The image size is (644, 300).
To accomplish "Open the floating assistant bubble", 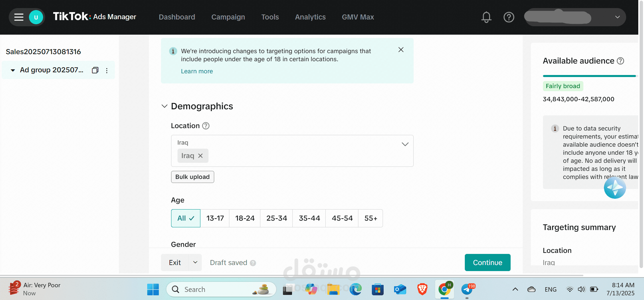I will tap(615, 188).
